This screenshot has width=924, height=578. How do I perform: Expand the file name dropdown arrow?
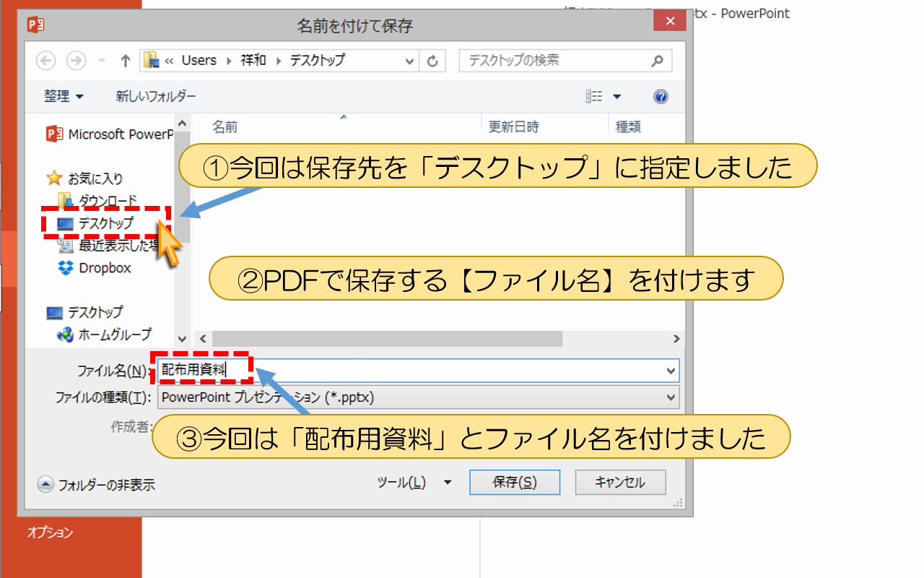point(671,371)
